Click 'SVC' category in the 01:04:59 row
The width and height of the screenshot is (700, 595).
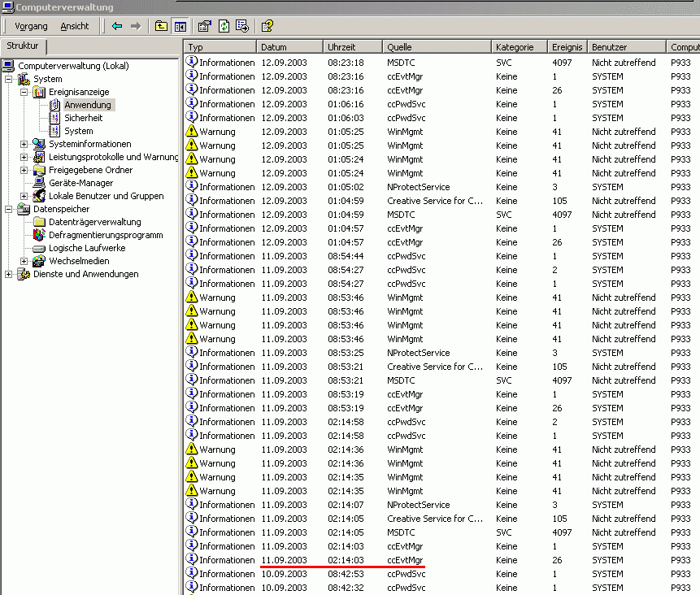[x=503, y=215]
